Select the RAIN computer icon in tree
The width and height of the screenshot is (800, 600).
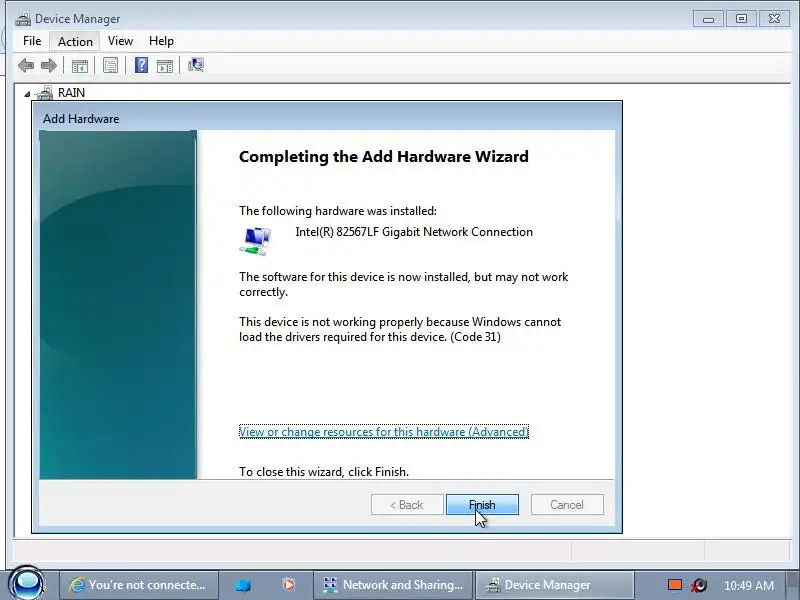[45, 93]
